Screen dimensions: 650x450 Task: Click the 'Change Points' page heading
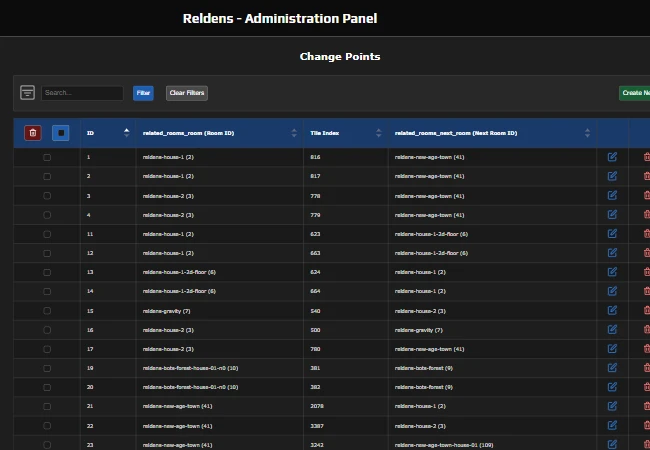pyautogui.click(x=340, y=56)
